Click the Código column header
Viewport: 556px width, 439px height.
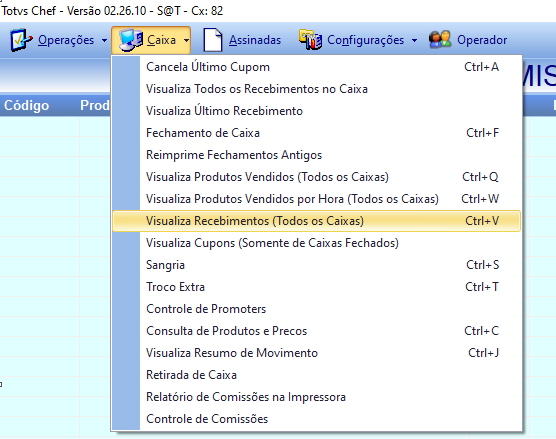[27, 106]
